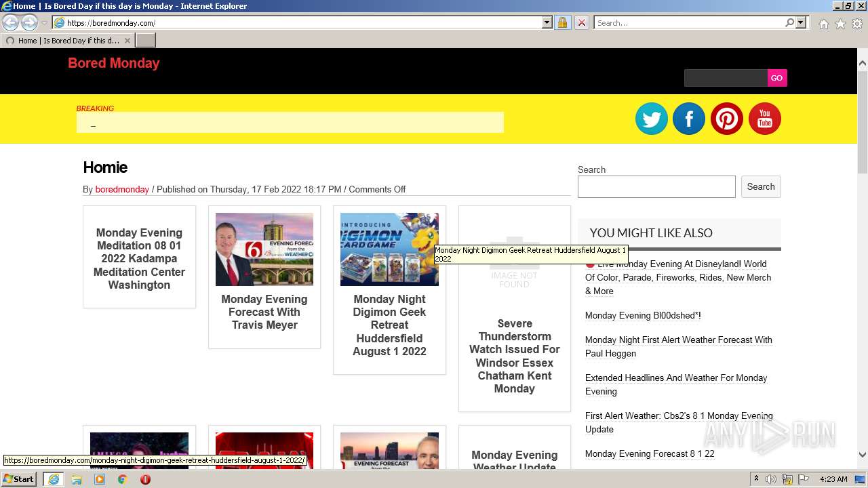This screenshot has width=868, height=488.
Task: Open the IE Home icon
Action: [x=823, y=24]
